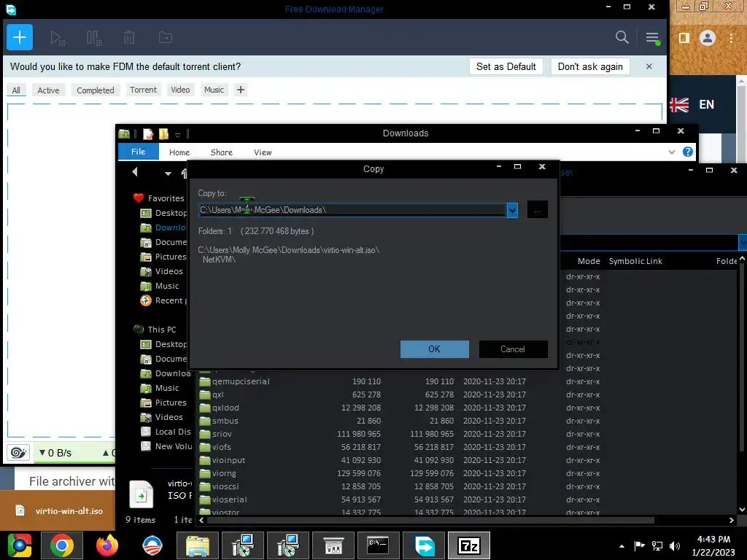Select Documents under Favorites

coord(164,242)
